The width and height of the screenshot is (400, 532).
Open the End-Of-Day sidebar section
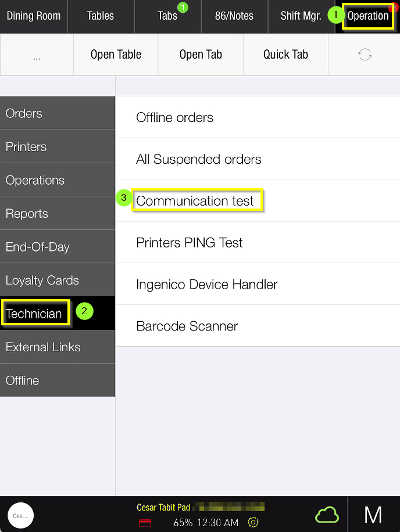click(38, 247)
